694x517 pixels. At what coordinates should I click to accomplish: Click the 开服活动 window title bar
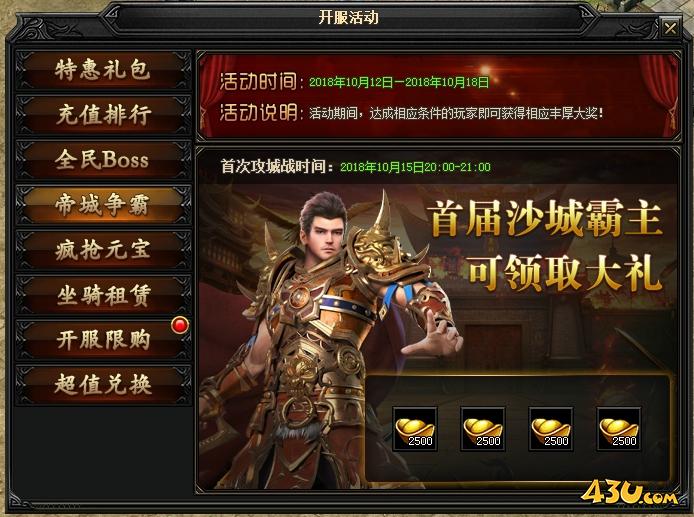(x=348, y=18)
